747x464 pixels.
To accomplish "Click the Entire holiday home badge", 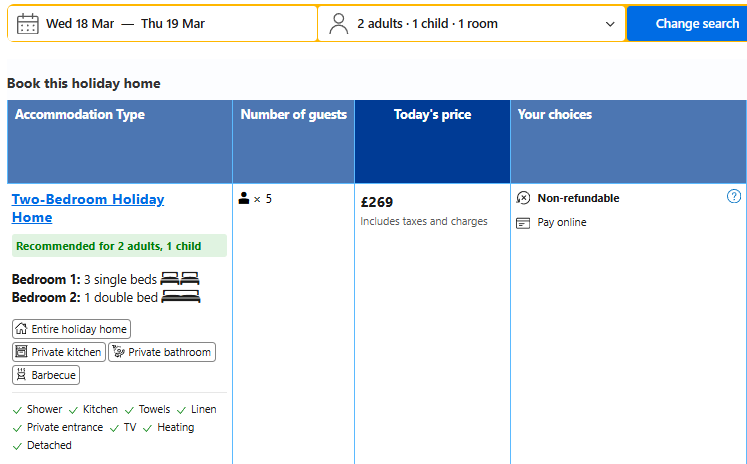I will [x=71, y=329].
